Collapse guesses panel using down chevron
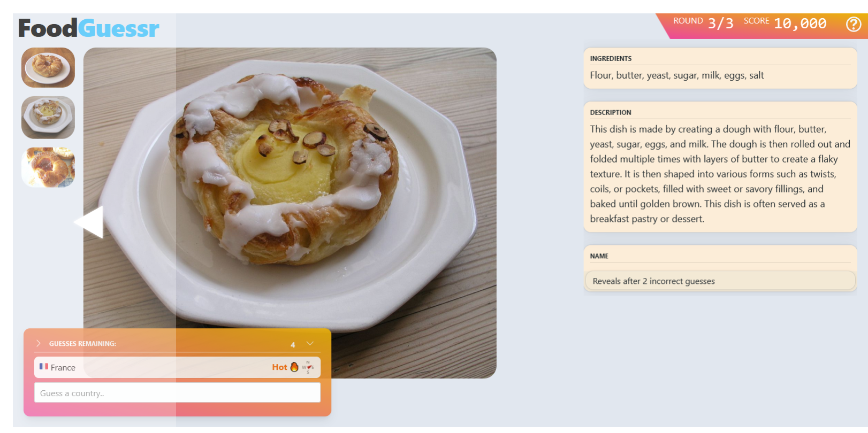Viewport: 868px width, 433px height. 310,343
